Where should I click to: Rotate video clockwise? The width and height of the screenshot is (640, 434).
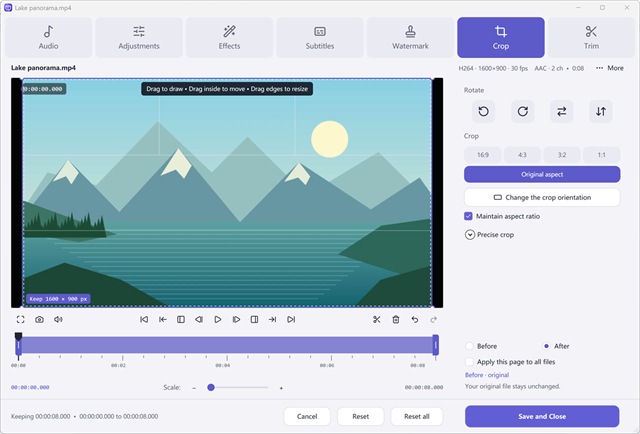[522, 111]
